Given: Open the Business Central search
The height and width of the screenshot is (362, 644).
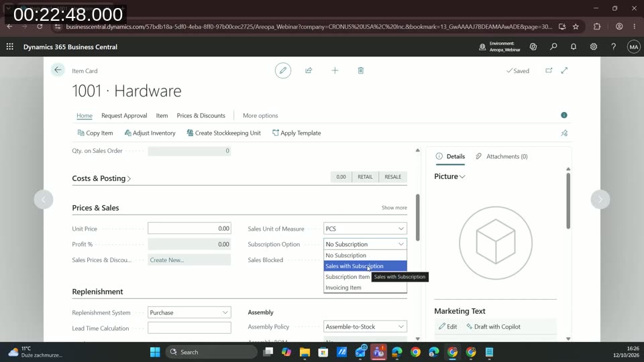Looking at the screenshot, I should tap(553, 47).
